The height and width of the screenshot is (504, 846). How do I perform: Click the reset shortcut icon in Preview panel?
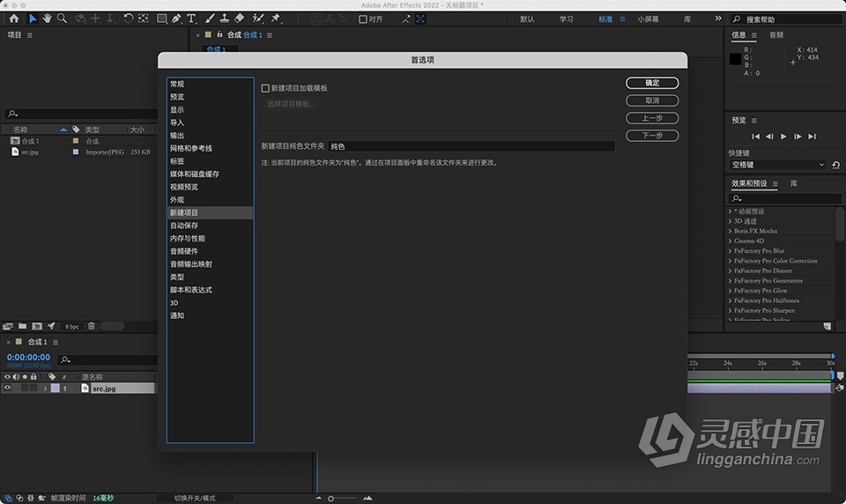(835, 165)
